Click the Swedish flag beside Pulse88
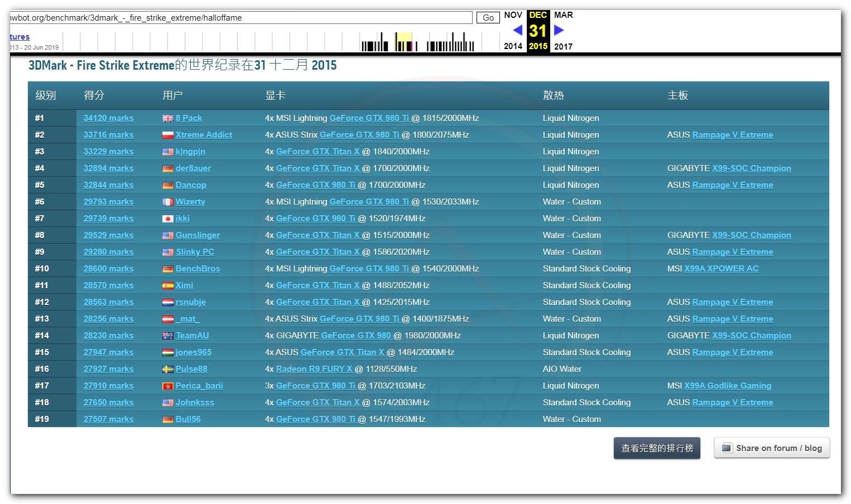This screenshot has height=504, width=851. click(167, 369)
